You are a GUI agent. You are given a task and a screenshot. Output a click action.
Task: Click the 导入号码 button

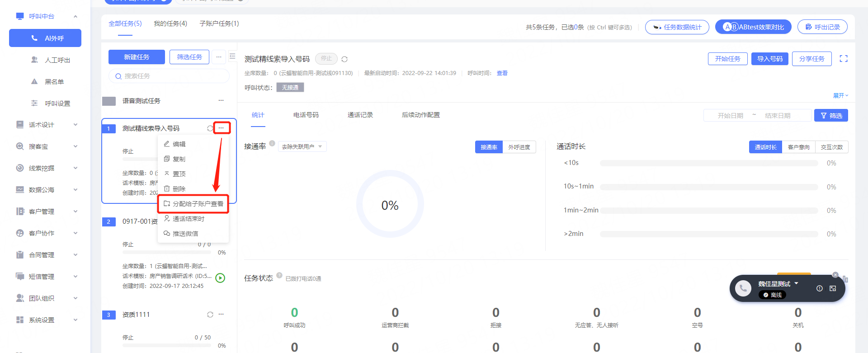(x=770, y=59)
